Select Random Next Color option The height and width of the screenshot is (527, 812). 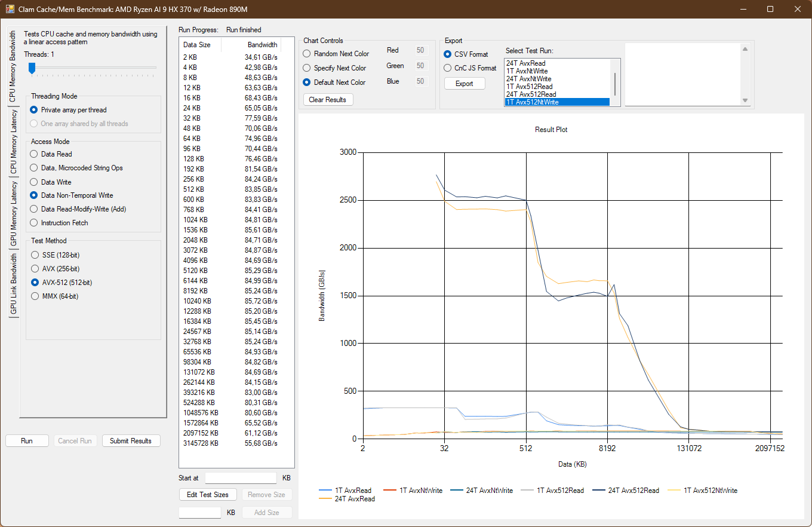[307, 54]
